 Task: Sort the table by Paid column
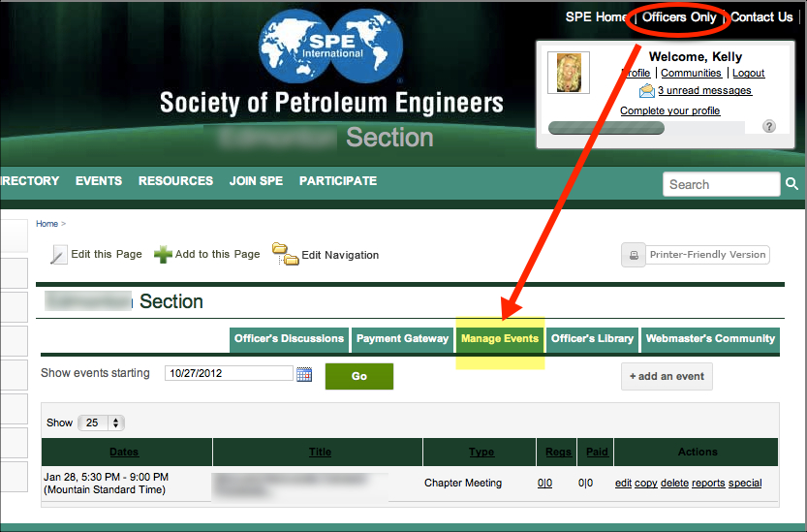(x=597, y=453)
